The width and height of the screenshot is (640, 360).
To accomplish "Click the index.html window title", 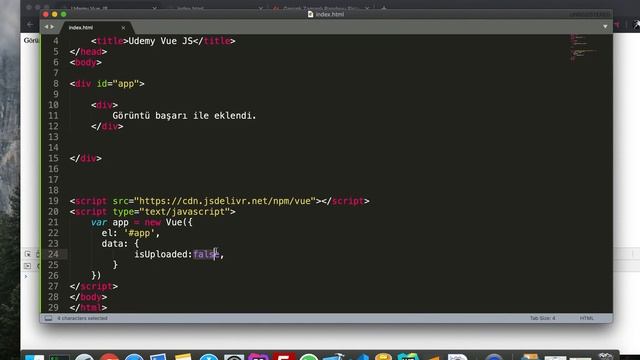I will pos(329,14).
